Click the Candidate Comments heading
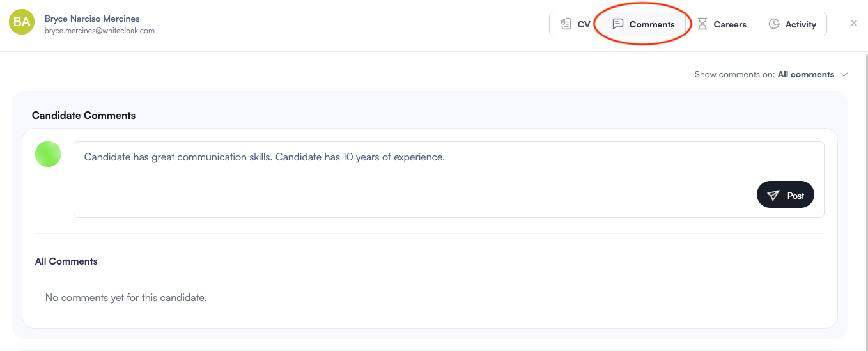868x351 pixels. 84,116
